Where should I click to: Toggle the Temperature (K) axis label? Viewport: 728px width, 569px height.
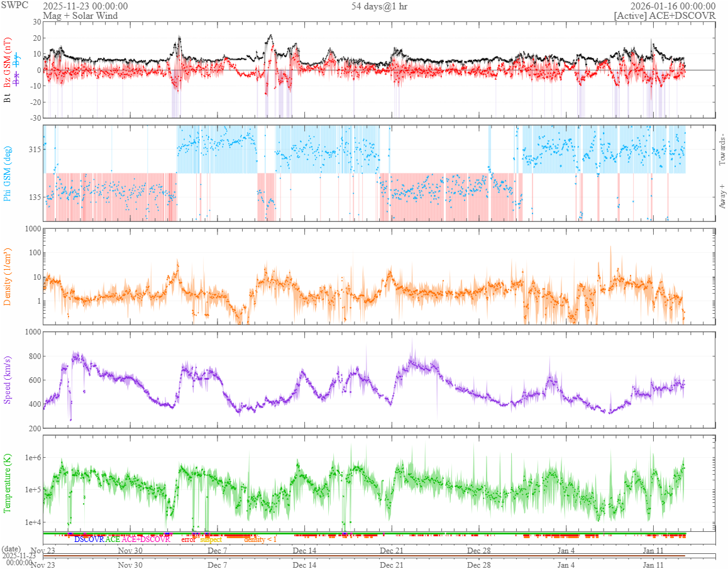pyautogui.click(x=7, y=483)
